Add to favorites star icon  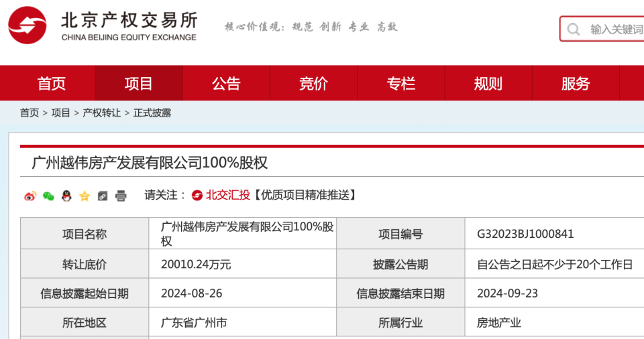(85, 196)
